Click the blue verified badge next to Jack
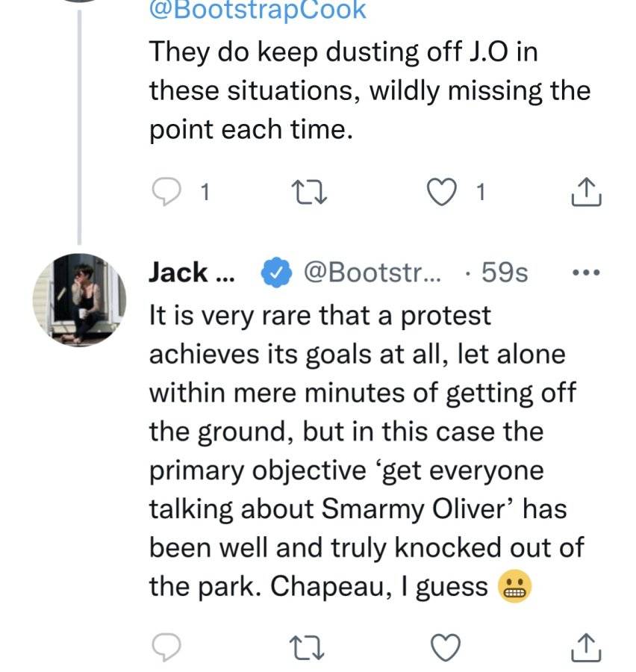The height and width of the screenshot is (672, 636). point(276,272)
